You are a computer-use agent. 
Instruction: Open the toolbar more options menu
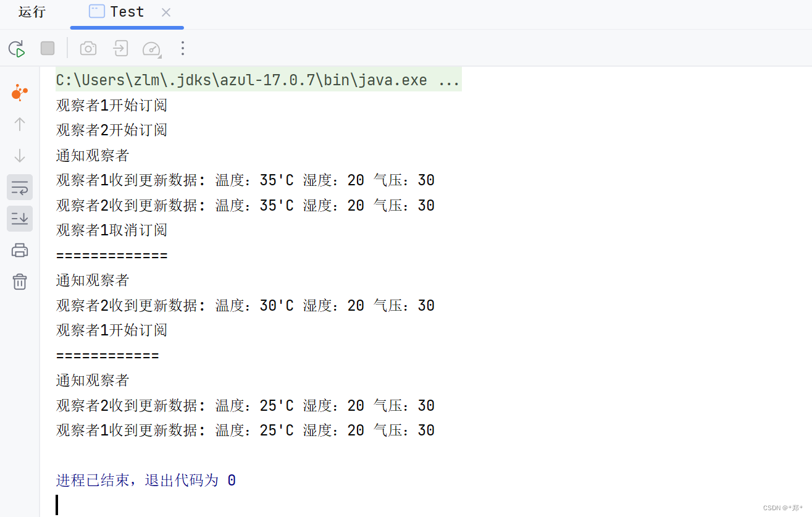click(x=182, y=48)
